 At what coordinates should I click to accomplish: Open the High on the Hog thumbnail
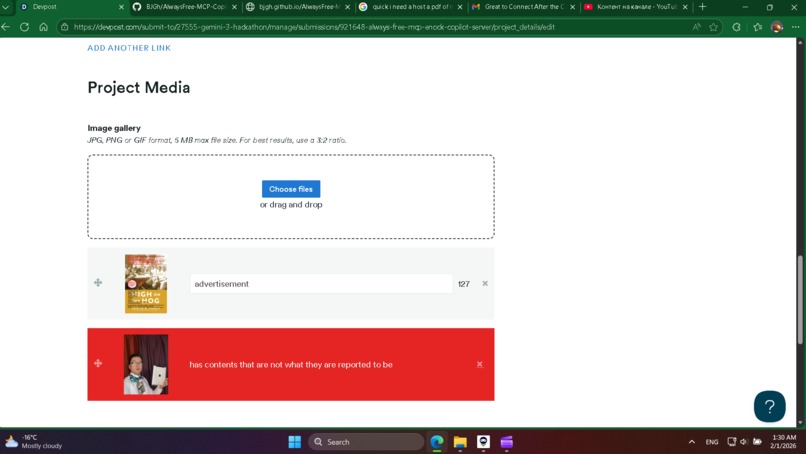coord(146,283)
